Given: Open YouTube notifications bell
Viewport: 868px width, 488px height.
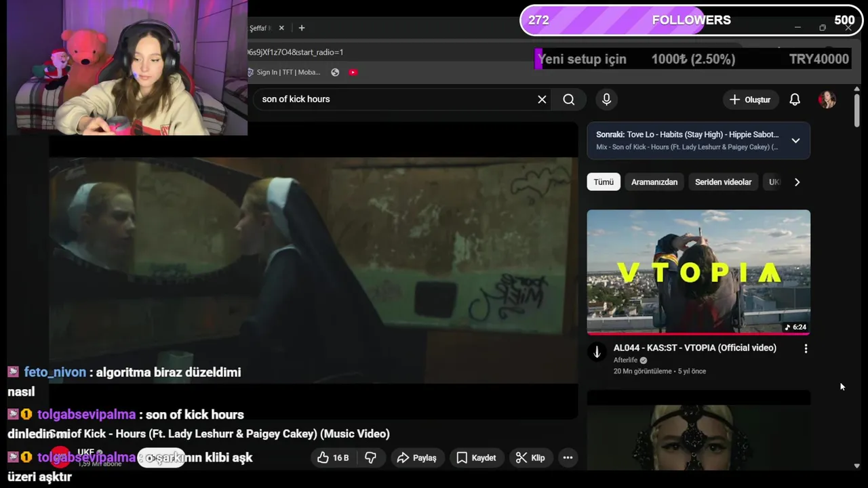Looking at the screenshot, I should pos(795,100).
